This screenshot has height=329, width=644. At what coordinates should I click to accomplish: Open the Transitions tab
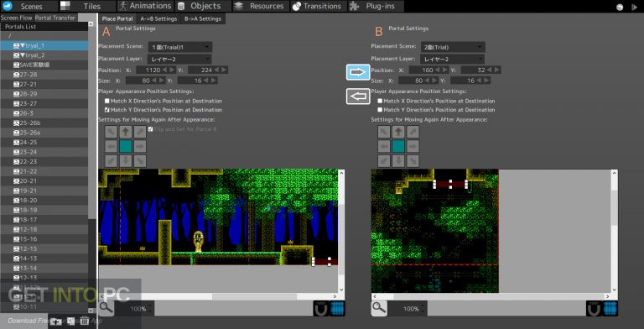click(x=319, y=6)
